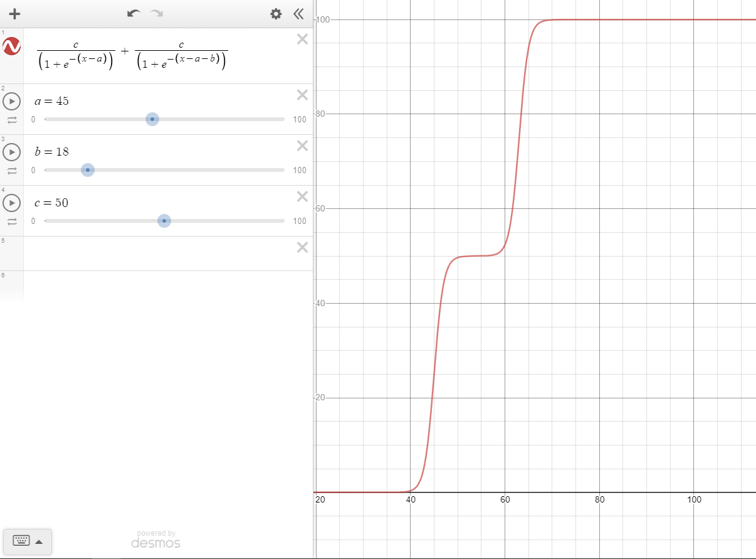Click upper limit 100 of slider a
This screenshot has width=756, height=559.
pyautogui.click(x=300, y=119)
